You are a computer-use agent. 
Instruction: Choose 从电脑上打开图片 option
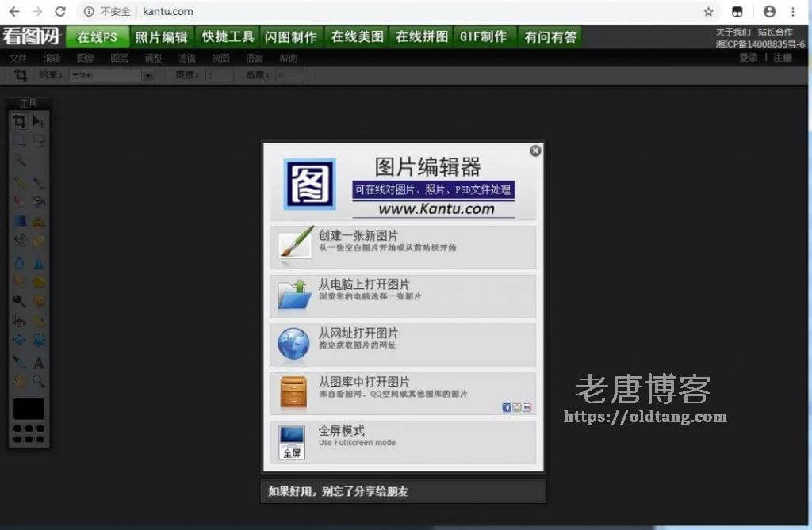pos(403,296)
